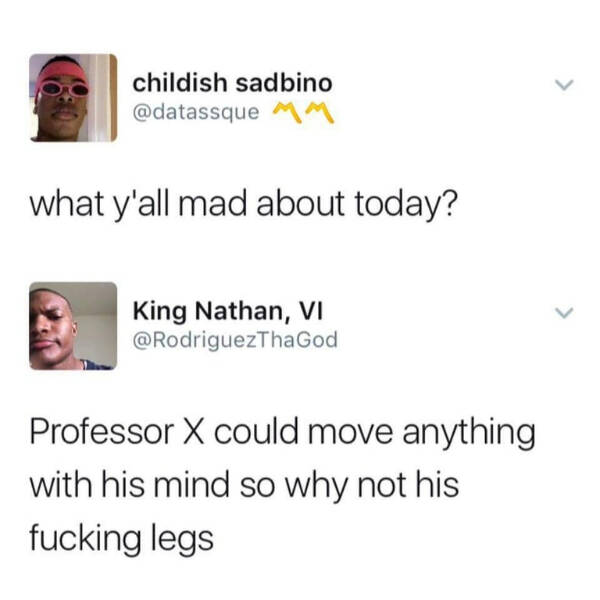The height and width of the screenshot is (600, 600).
Task: Click the first flexed bicep emoji
Action: point(287,112)
